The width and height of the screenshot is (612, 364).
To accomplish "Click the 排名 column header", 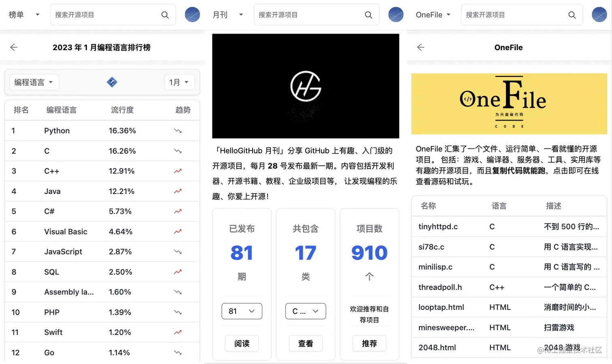I will (21, 110).
